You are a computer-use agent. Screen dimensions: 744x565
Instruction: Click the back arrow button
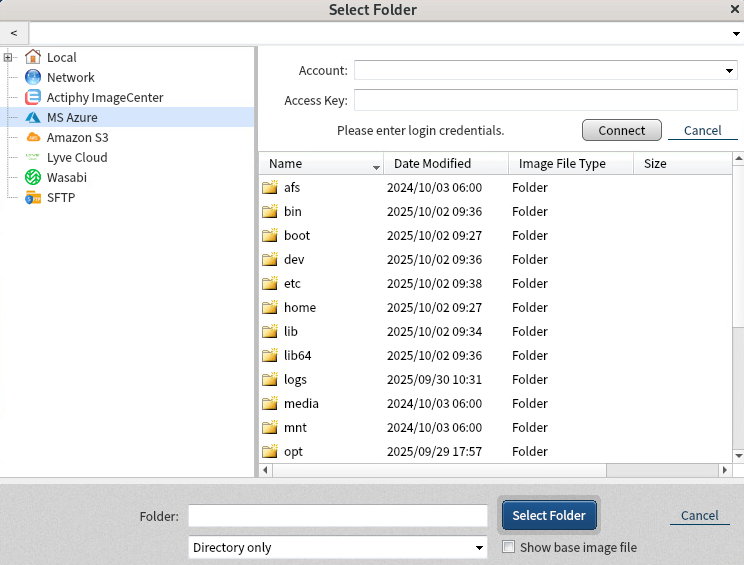14,34
